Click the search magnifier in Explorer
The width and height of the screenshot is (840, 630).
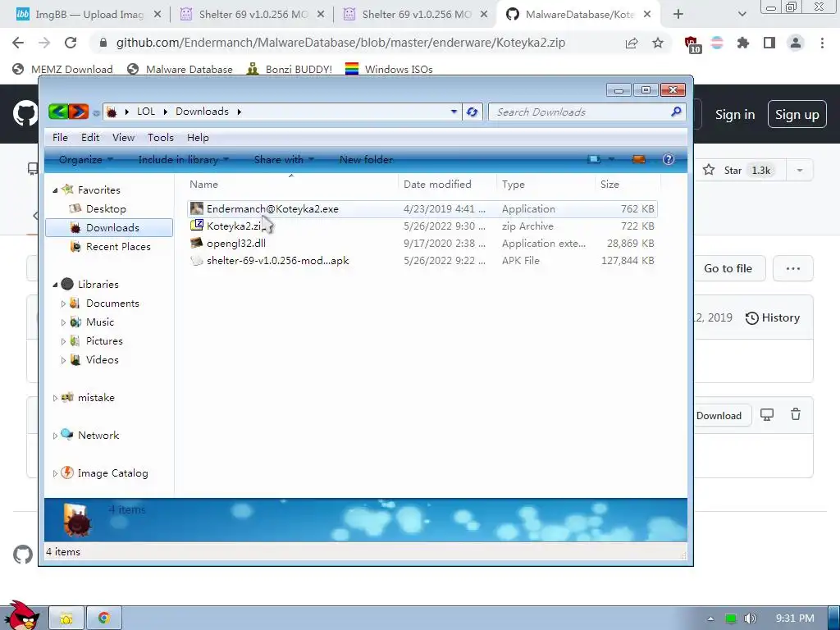[x=676, y=112]
